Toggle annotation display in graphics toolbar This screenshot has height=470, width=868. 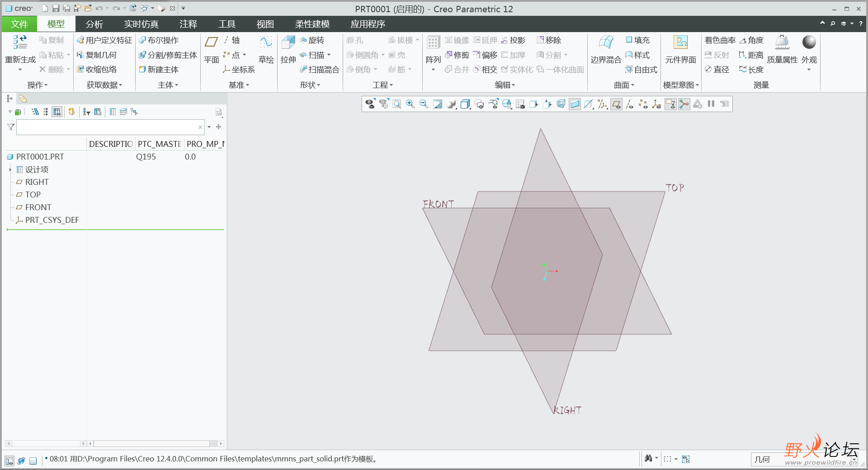671,104
